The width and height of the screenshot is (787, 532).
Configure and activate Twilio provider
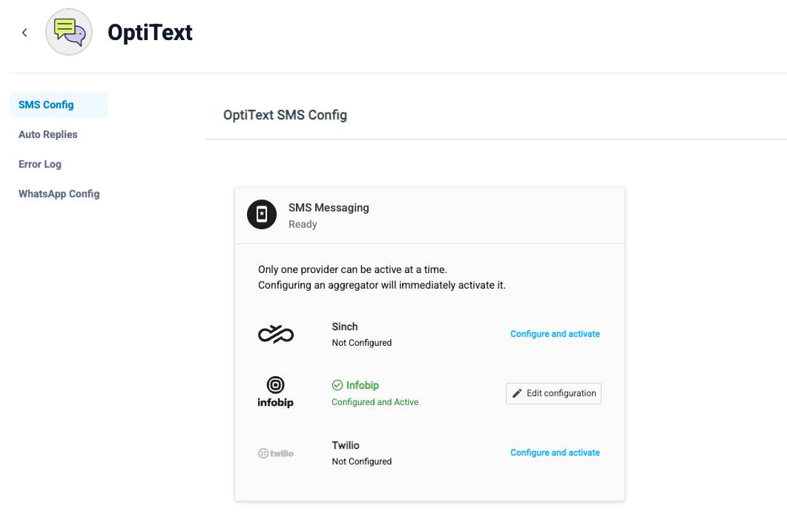[555, 452]
